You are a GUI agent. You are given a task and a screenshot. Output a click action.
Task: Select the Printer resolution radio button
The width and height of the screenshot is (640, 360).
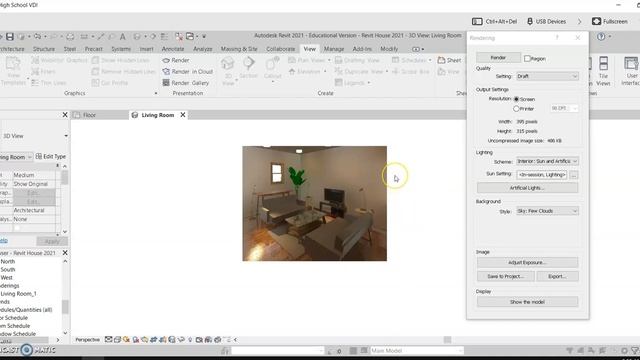(x=516, y=109)
